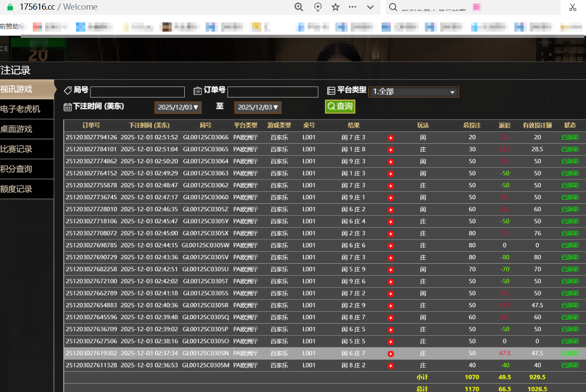Screen dimensions: 586x392
Task: Click into the 订单号 input field
Action: (x=272, y=92)
